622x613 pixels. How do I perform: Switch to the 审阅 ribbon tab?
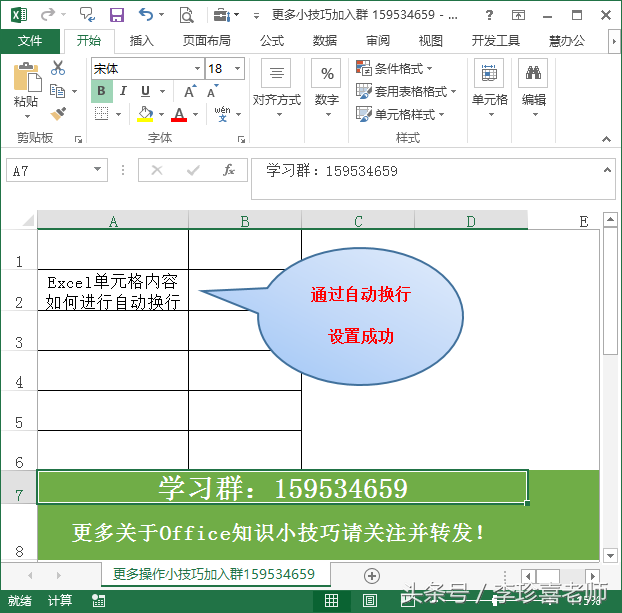[378, 41]
